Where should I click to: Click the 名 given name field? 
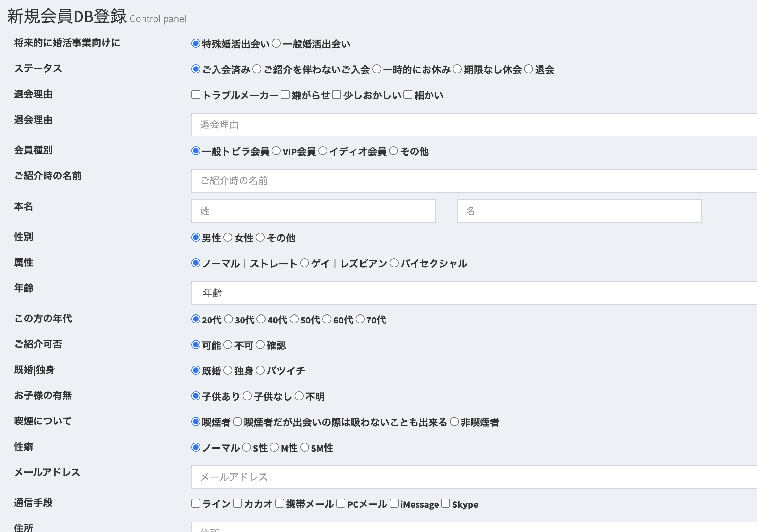click(x=579, y=211)
